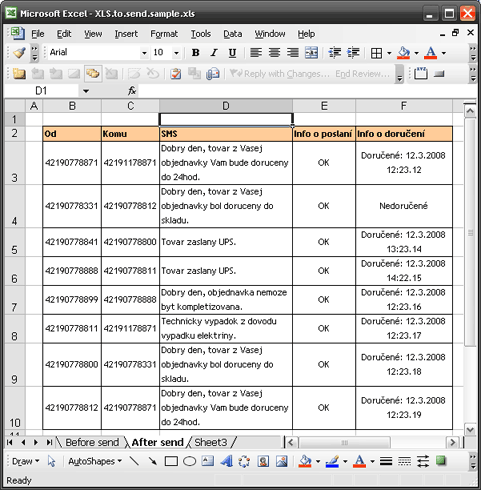
Task: Select the After send sheet tab
Action: [157, 442]
